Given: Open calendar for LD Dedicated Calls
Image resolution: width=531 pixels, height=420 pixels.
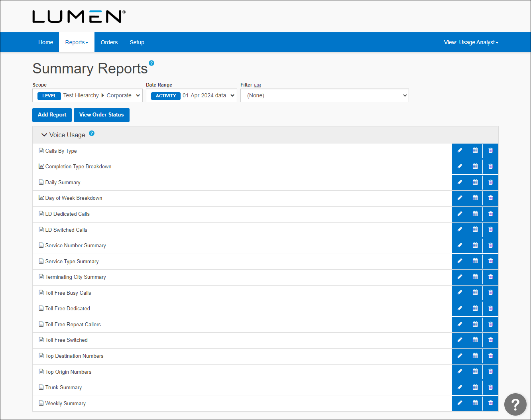Looking at the screenshot, I should point(475,214).
